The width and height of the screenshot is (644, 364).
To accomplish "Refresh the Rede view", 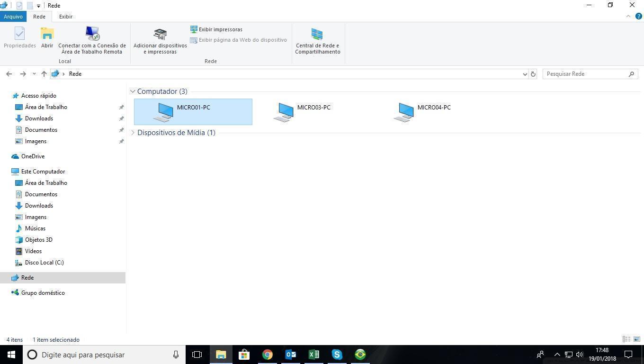I will coord(533,74).
